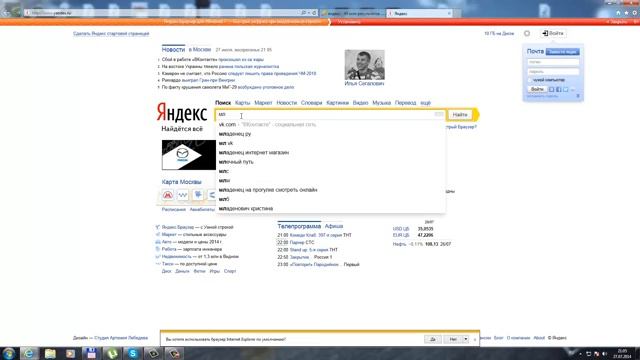This screenshot has width=640, height=360.
Task: Click the volume icon in the system tray
Action: [604, 354]
